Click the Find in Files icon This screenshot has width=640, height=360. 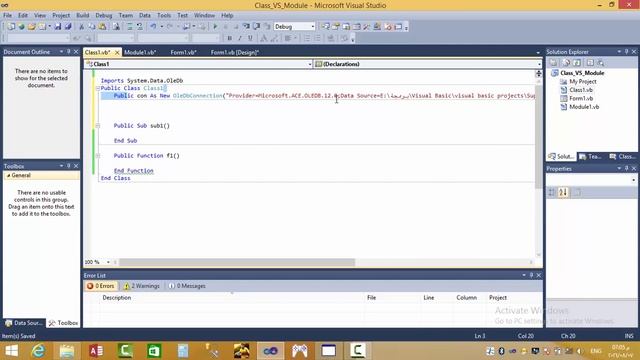(x=116, y=27)
